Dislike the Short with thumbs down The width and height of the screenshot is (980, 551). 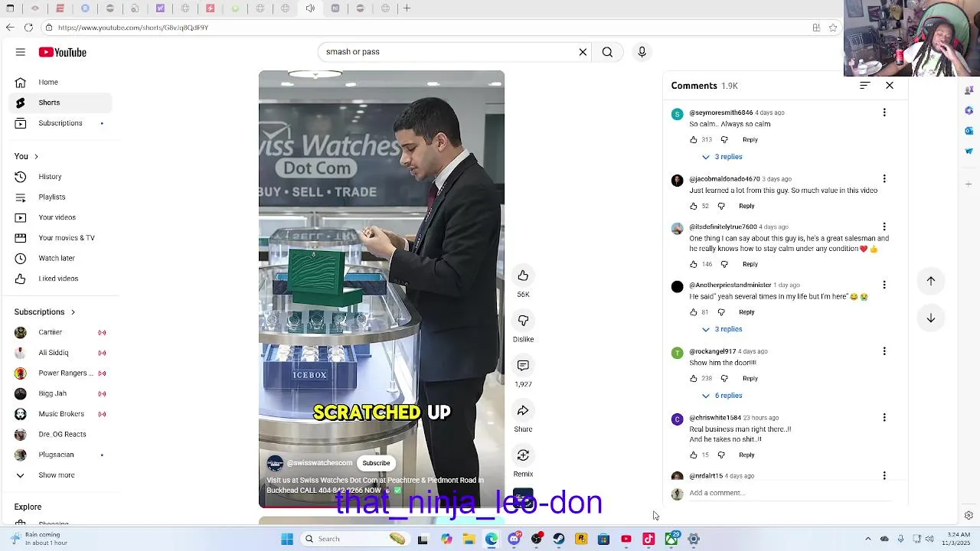tap(523, 321)
